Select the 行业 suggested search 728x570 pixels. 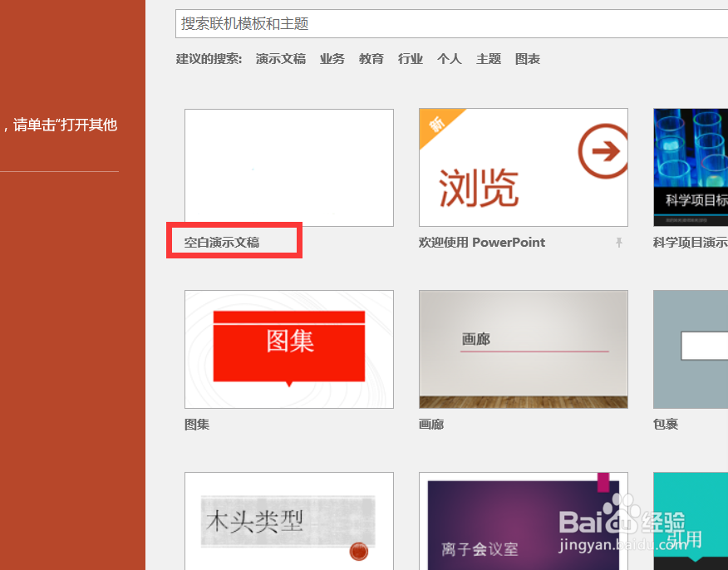[x=410, y=59]
